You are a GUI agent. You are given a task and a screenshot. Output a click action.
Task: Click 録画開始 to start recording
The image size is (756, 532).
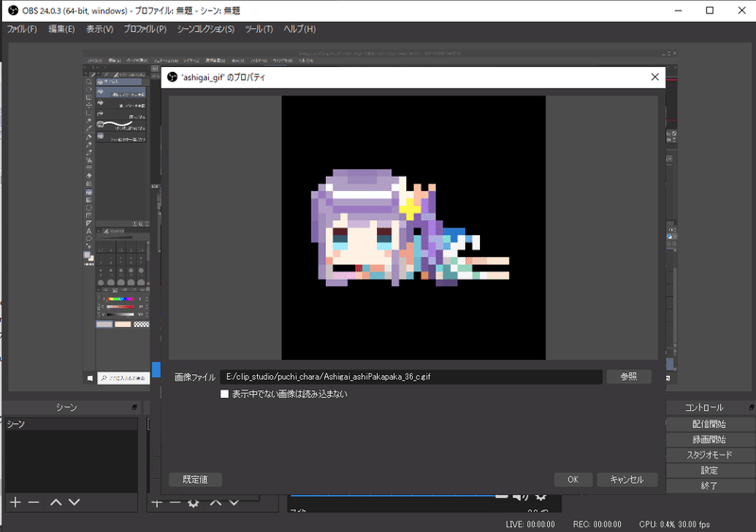pyautogui.click(x=710, y=440)
